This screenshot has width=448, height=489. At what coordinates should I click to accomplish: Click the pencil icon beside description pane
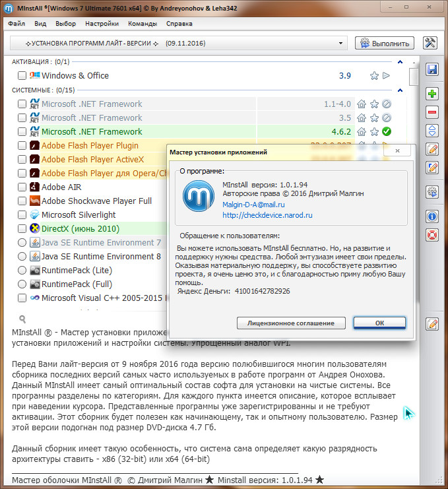[x=432, y=324]
